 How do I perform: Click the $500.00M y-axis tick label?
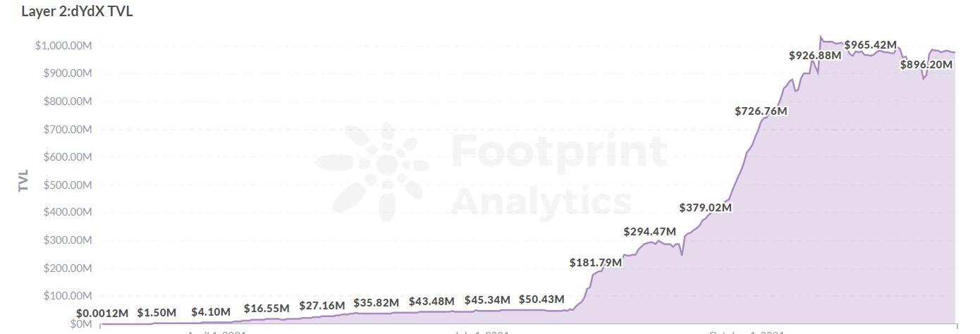pos(68,185)
